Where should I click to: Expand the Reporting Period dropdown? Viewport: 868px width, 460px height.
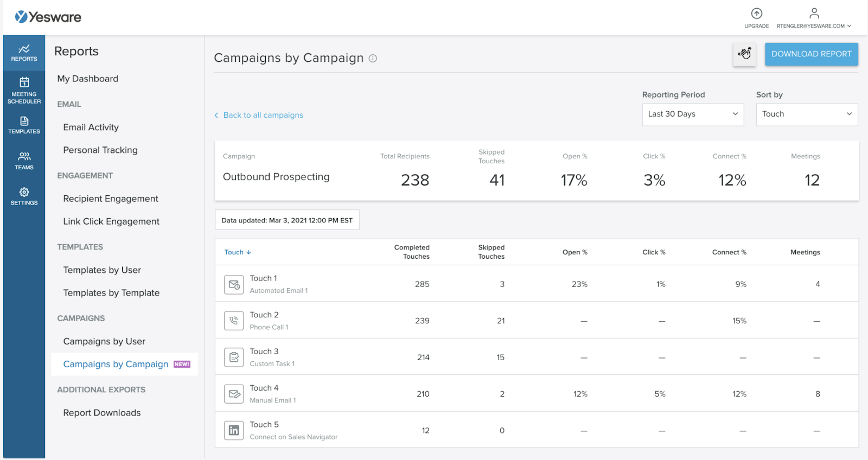pos(692,114)
